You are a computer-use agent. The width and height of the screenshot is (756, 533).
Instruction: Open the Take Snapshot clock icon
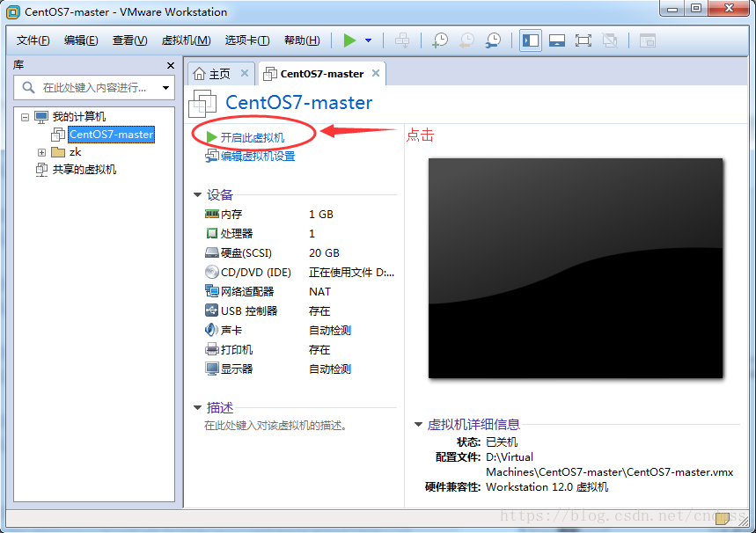pos(440,40)
